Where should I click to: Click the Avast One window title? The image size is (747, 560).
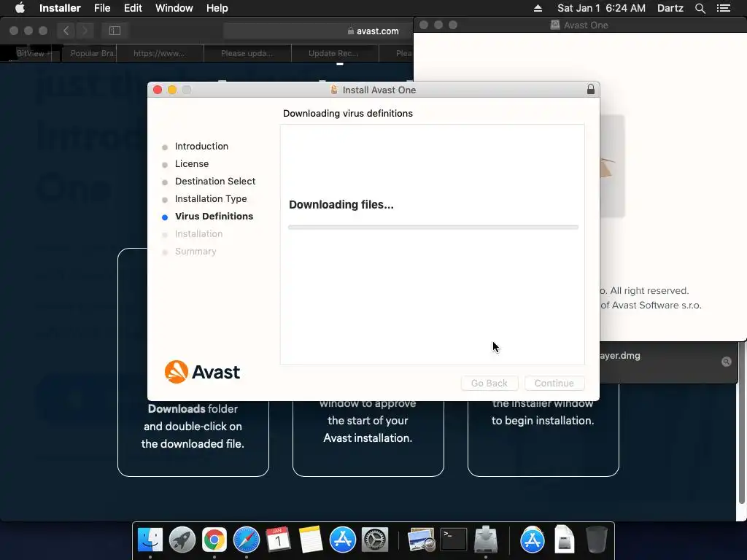[x=586, y=26]
